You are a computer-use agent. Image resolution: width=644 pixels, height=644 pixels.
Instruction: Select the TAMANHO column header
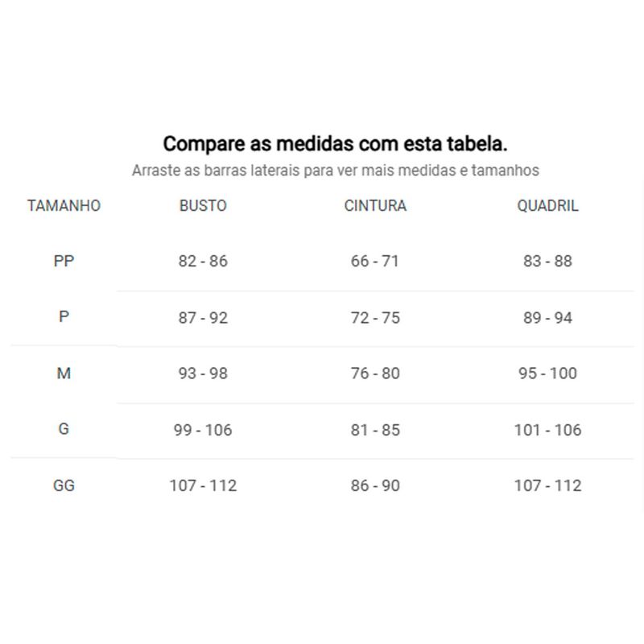coord(64,205)
